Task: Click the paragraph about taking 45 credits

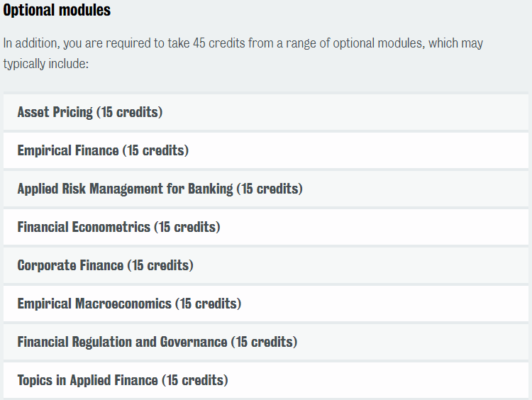Action: tap(243, 53)
